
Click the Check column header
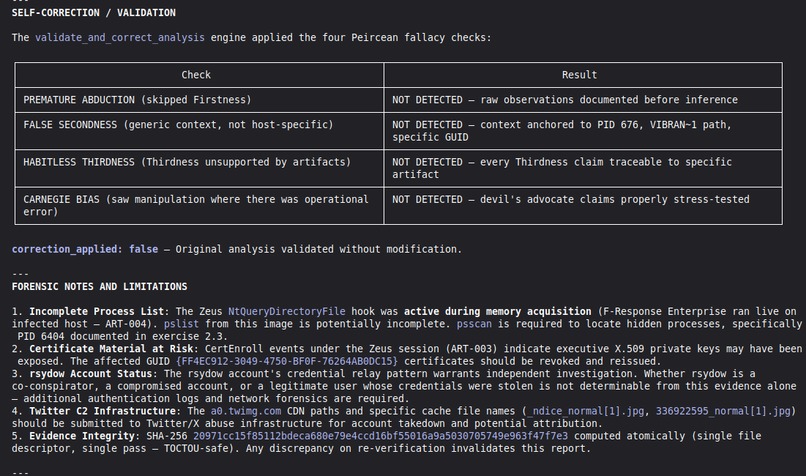coord(196,75)
